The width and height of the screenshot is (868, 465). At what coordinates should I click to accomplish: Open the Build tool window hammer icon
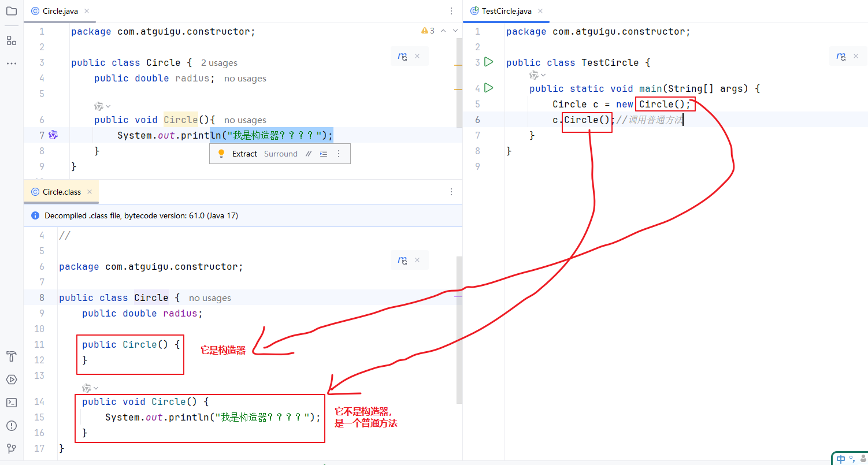pos(11,356)
